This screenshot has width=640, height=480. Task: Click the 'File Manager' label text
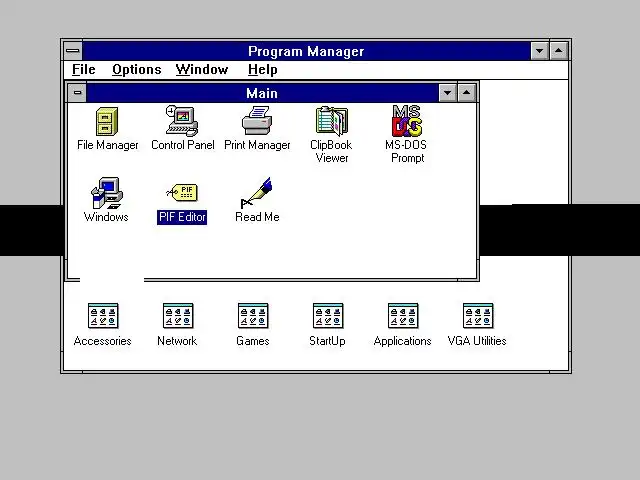108,145
